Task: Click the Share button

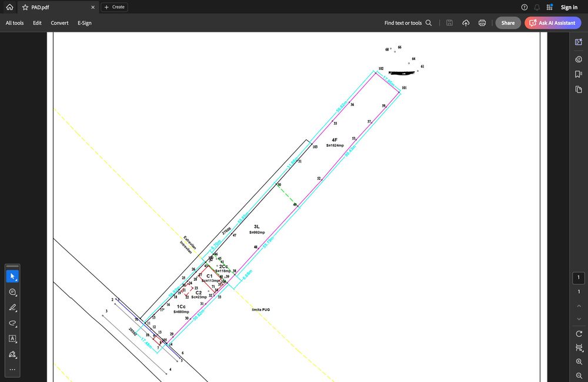Action: [508, 23]
